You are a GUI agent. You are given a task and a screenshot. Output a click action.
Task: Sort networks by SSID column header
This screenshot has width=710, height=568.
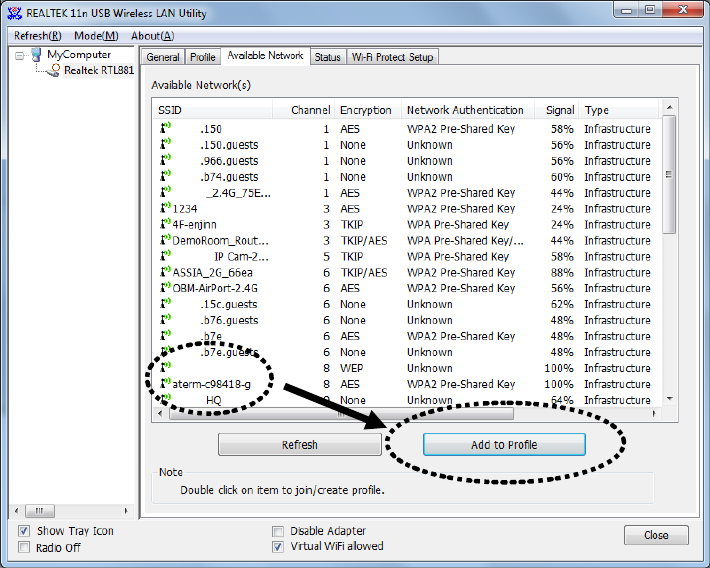pos(213,110)
